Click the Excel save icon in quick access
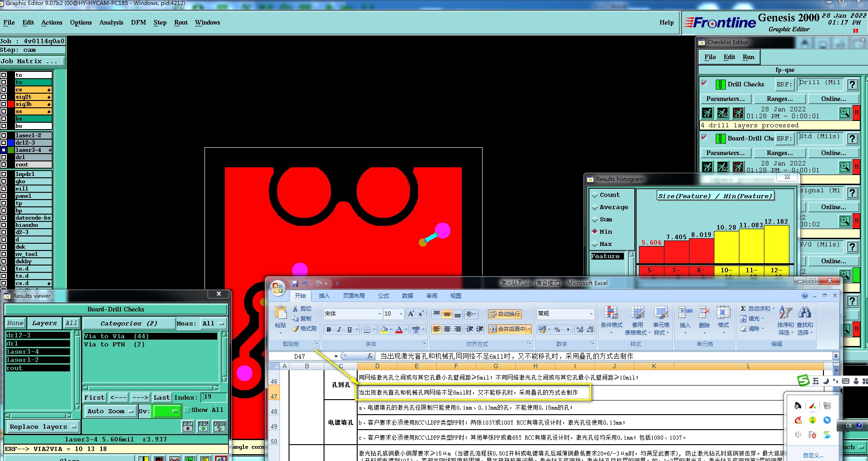The width and height of the screenshot is (868, 461). (x=295, y=283)
